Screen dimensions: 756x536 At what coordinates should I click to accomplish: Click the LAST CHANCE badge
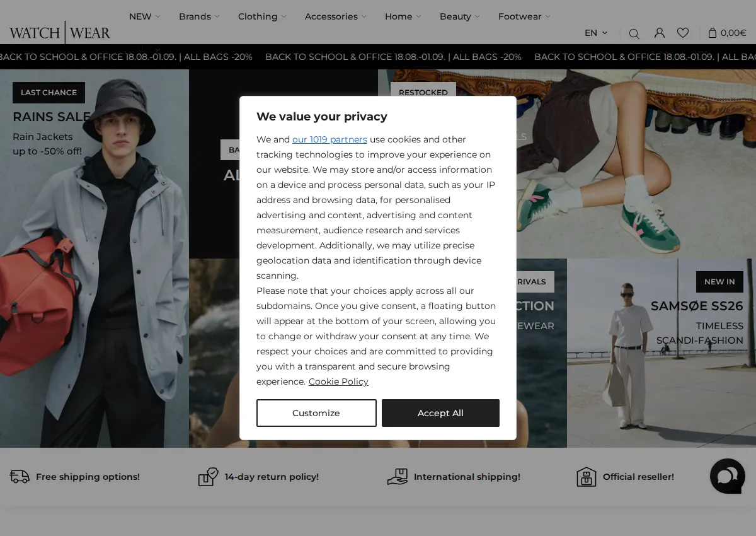tap(49, 93)
